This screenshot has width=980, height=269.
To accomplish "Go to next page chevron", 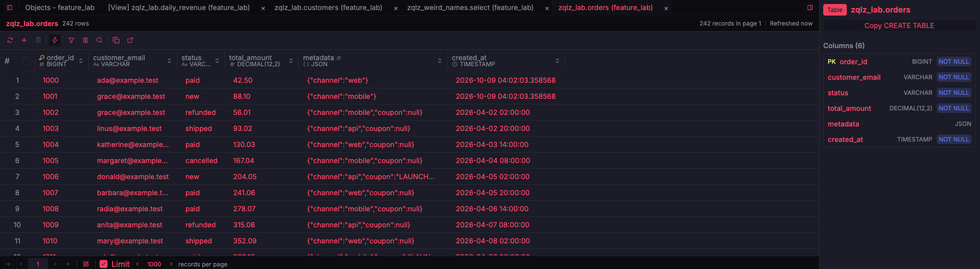I will [55, 264].
